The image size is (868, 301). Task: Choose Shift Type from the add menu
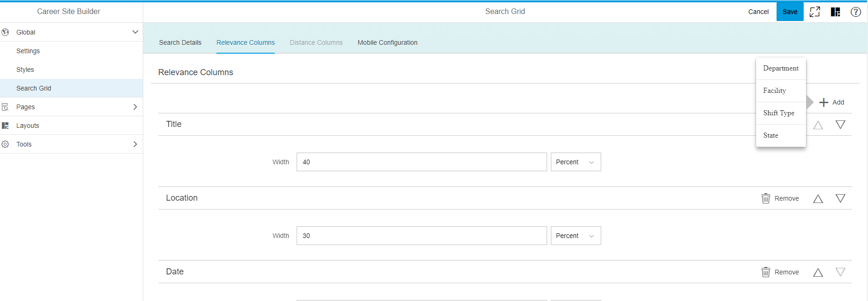(781, 113)
